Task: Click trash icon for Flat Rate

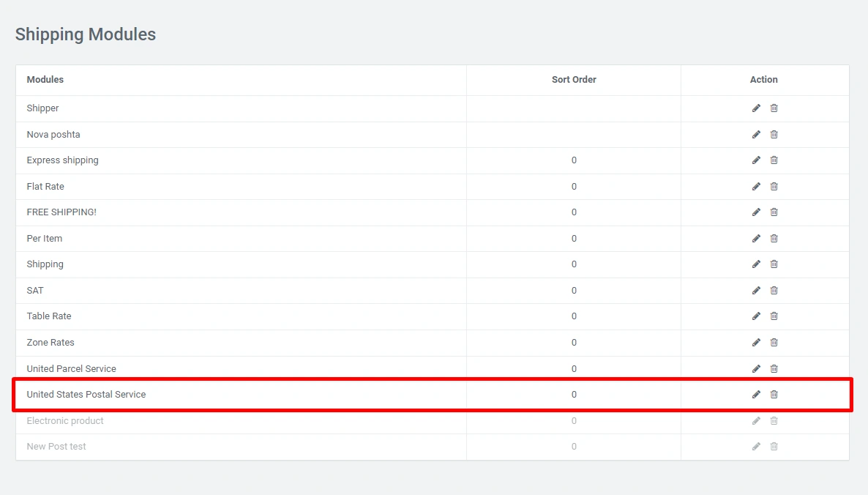Action: click(x=774, y=187)
